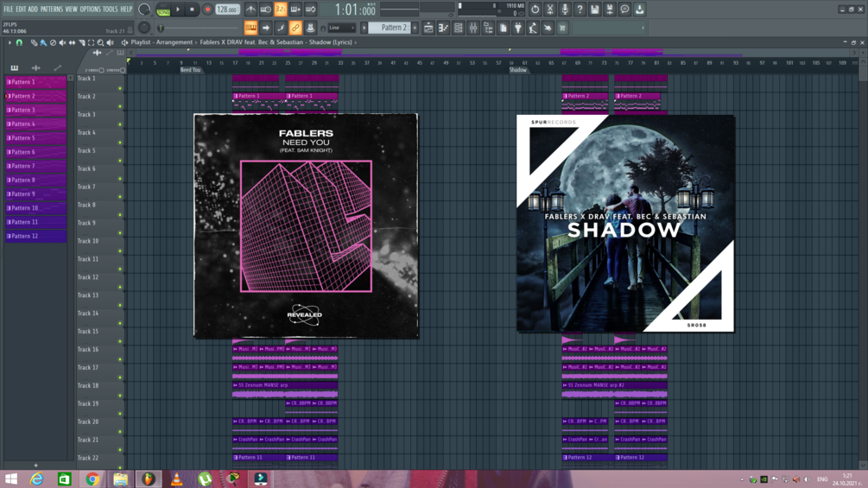Click the undo history icon
868x488 pixels.
535,10
